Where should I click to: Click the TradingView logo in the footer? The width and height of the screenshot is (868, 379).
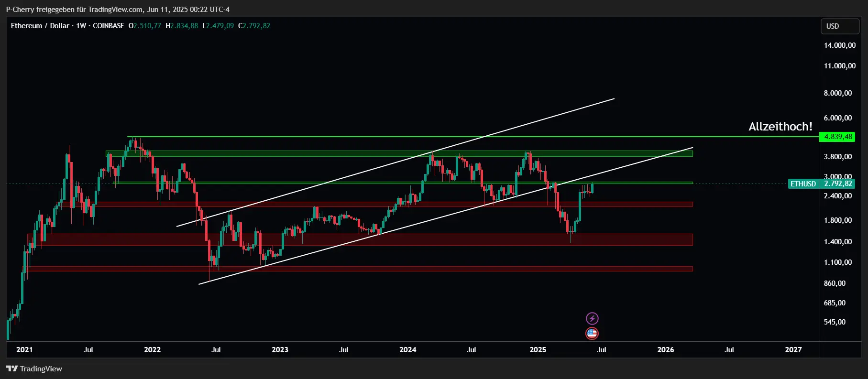coord(34,368)
